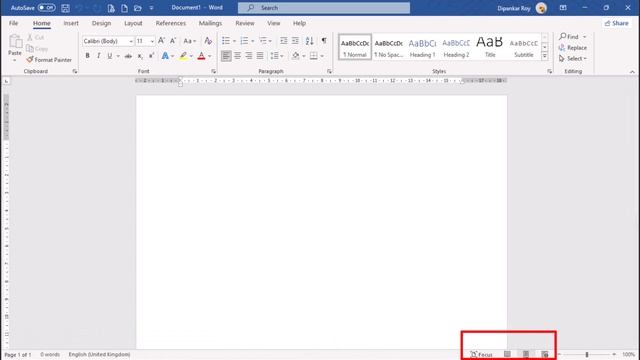Toggle the AutoSave switch
Image resolution: width=640 pixels, height=360 pixels.
click(47, 8)
